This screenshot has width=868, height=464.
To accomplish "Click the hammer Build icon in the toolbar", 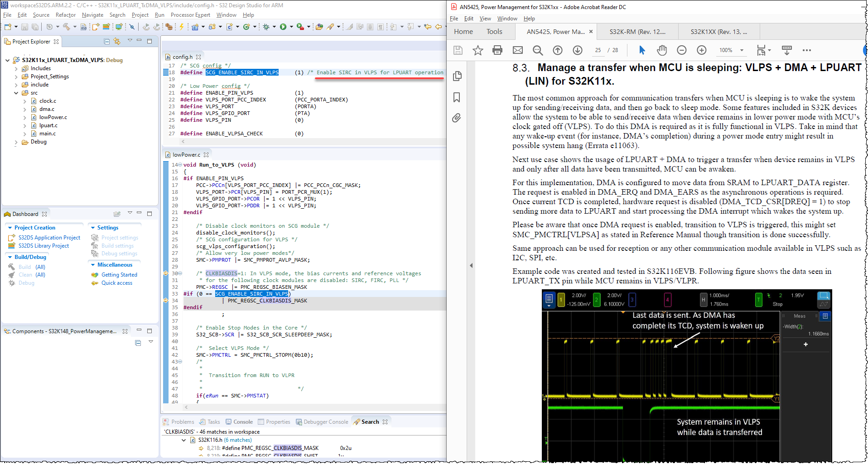I will pyautogui.click(x=66, y=27).
